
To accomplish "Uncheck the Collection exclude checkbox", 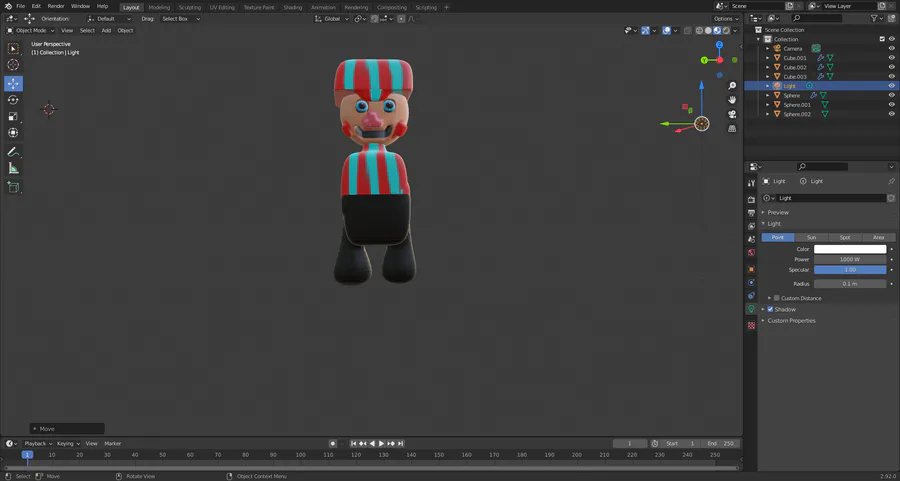I will [882, 39].
